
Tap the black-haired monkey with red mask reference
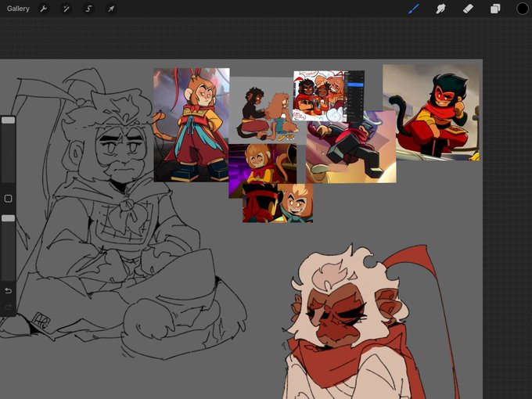431,113
